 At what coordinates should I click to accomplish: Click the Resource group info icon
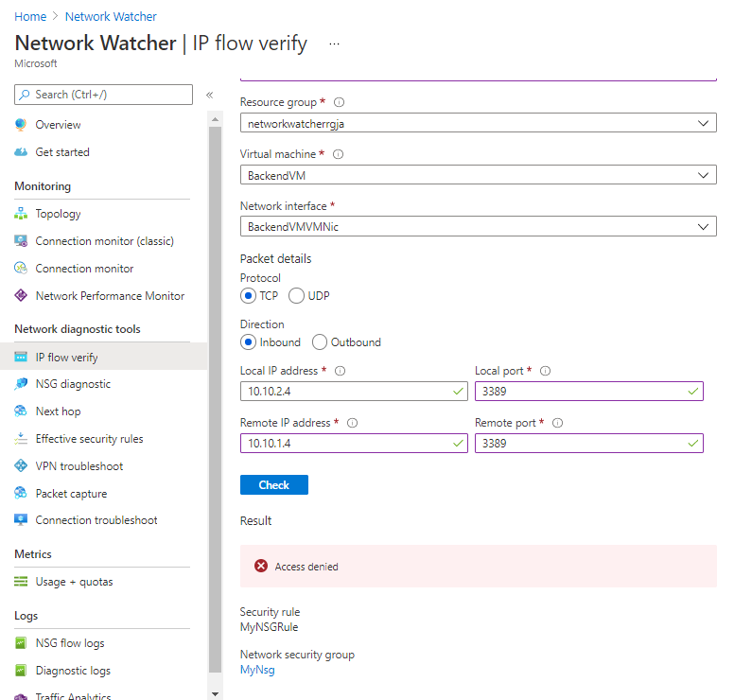[x=339, y=102]
